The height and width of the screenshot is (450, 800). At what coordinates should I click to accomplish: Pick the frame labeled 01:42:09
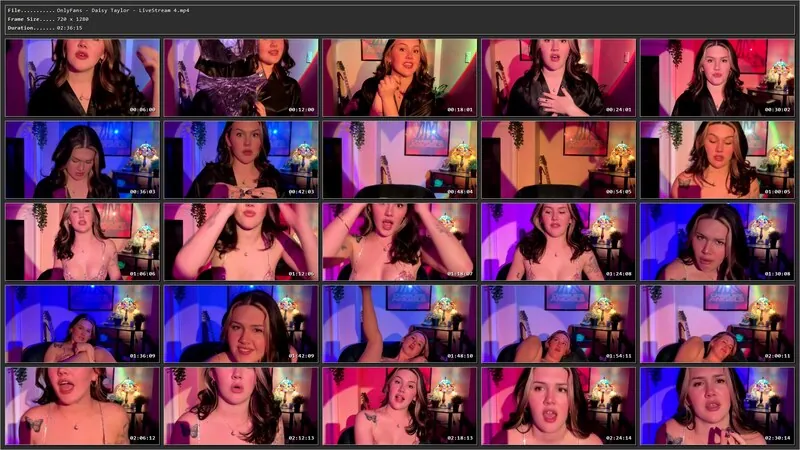[x=241, y=324]
